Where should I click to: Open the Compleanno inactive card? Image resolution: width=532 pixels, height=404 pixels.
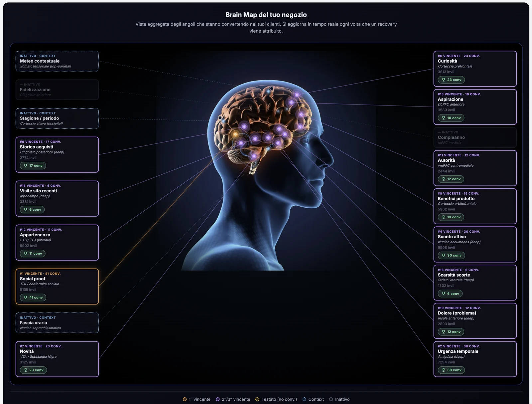[475, 137]
